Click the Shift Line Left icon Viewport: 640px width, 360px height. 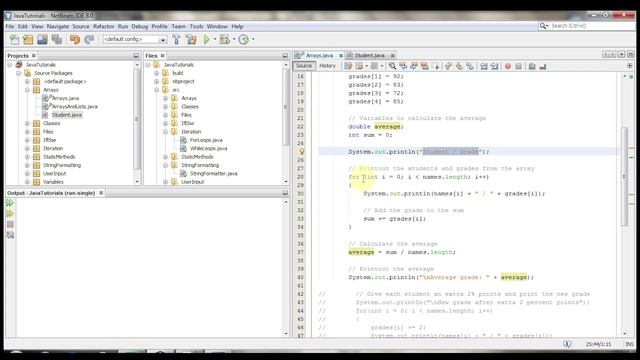(x=484, y=66)
